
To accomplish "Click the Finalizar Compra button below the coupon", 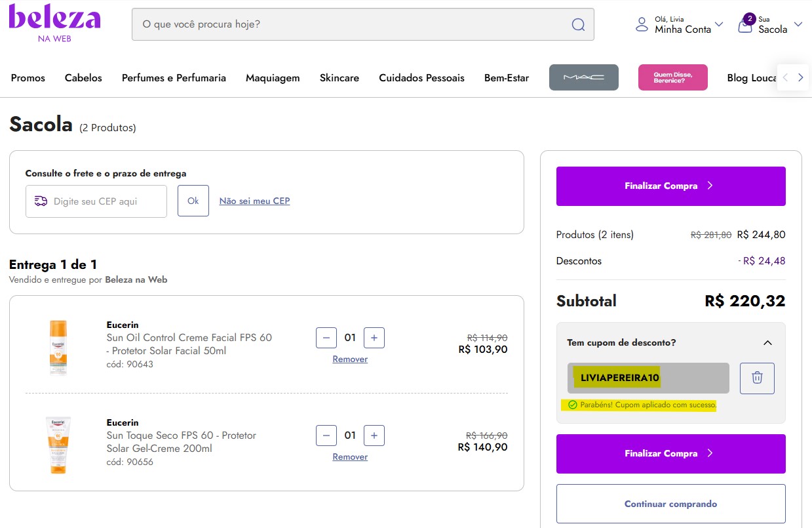I will click(670, 454).
